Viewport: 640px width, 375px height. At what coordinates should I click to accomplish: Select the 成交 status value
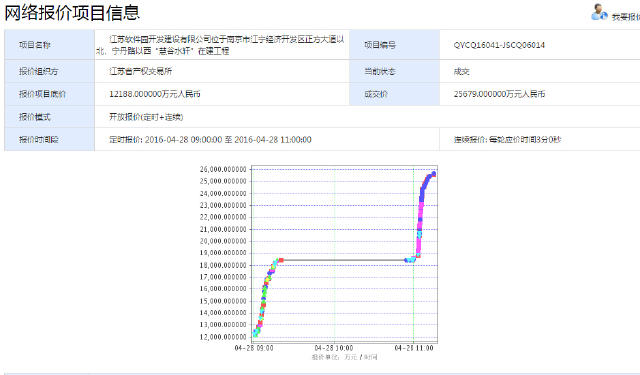pos(462,71)
